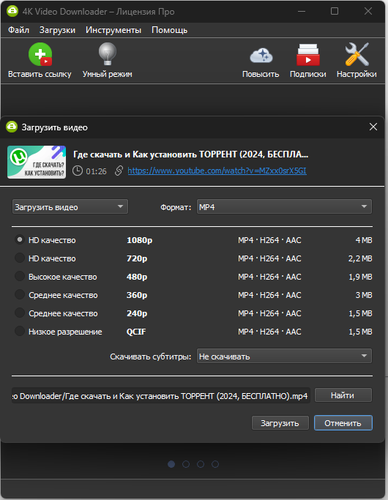Screen dimensions: 388x500
Task: Select HD качество 1080p radio button
Action: click(20, 240)
